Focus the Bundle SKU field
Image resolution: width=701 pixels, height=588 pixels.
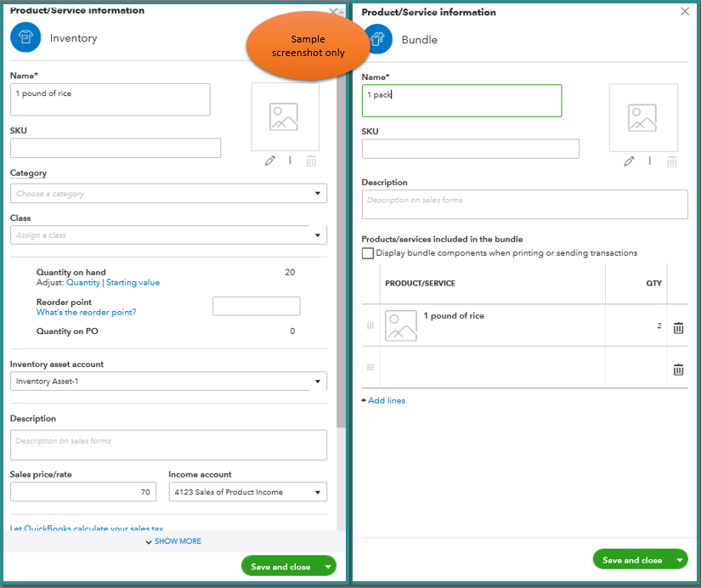tap(471, 149)
